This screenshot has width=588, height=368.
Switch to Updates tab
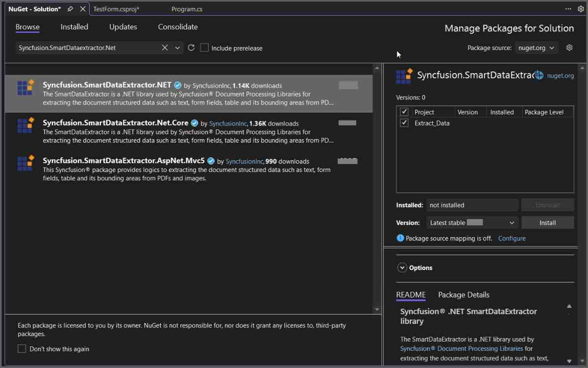[123, 27]
